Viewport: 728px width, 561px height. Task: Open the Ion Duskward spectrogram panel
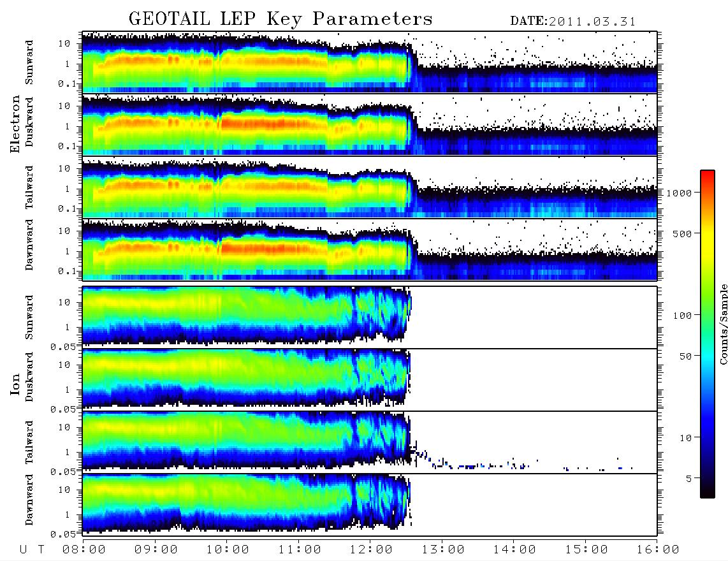[x=370, y=379]
